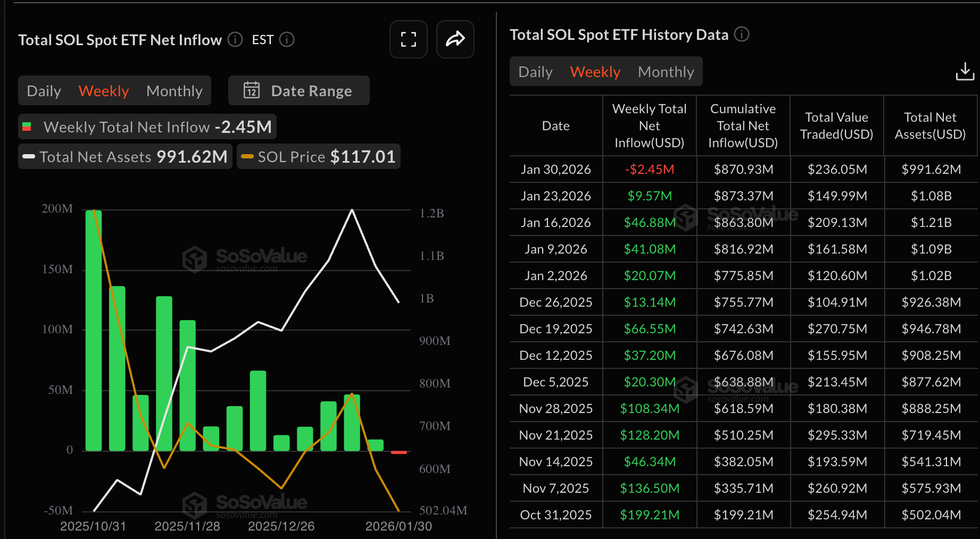The width and height of the screenshot is (980, 539).
Task: Switch chart to Monthly view
Action: tap(175, 90)
